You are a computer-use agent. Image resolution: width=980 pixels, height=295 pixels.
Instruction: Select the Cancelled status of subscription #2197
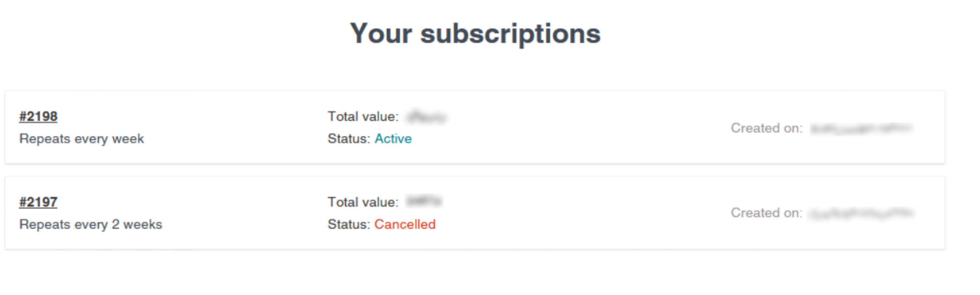(x=405, y=224)
